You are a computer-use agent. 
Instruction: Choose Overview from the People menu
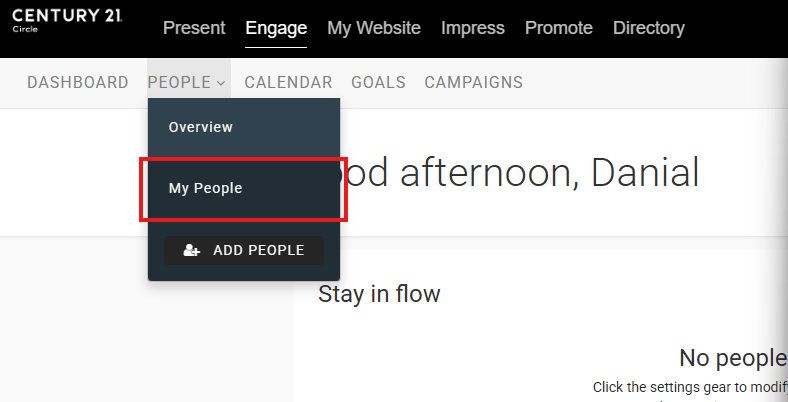(x=201, y=127)
